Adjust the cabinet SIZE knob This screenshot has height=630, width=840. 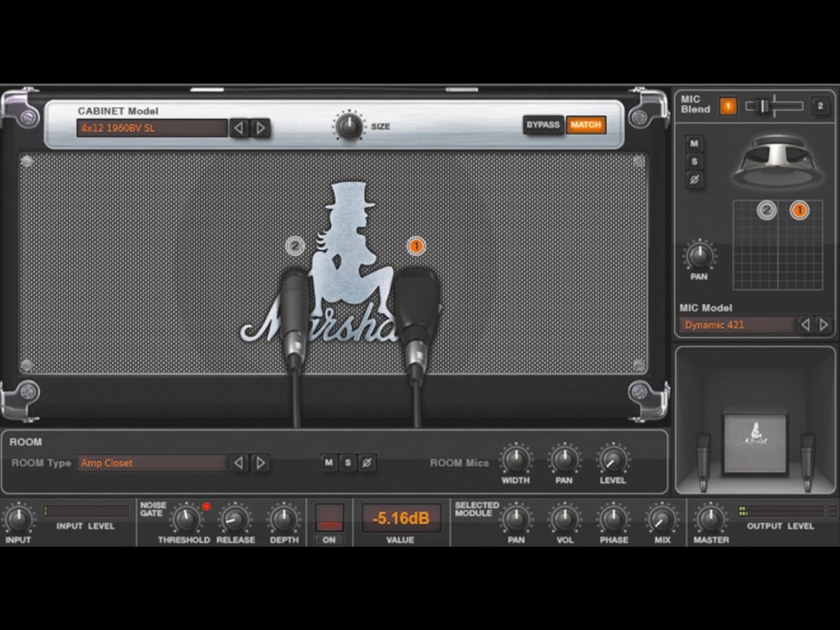[x=349, y=126]
